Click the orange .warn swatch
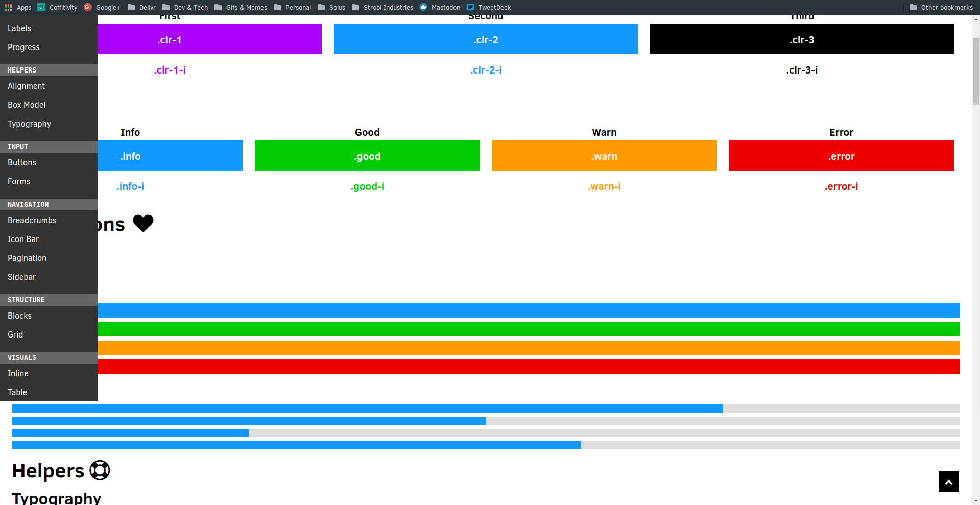Viewport: 980px width, 505px height. click(605, 155)
